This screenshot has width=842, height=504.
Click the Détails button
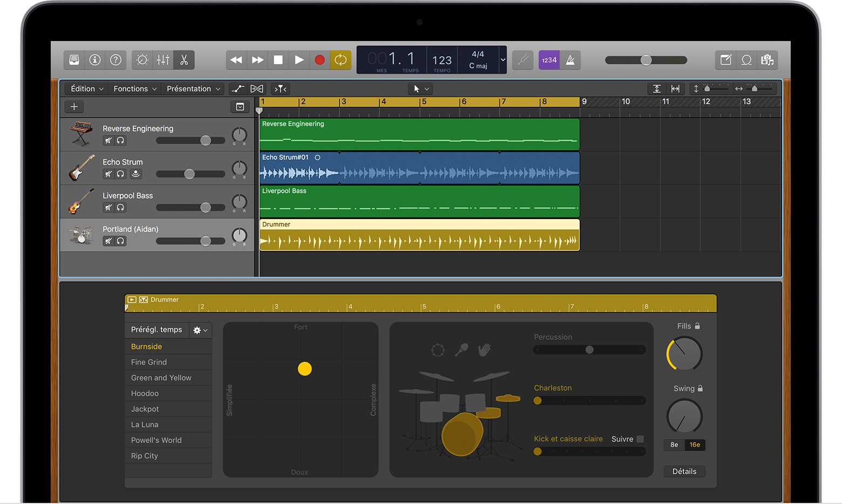pos(684,472)
